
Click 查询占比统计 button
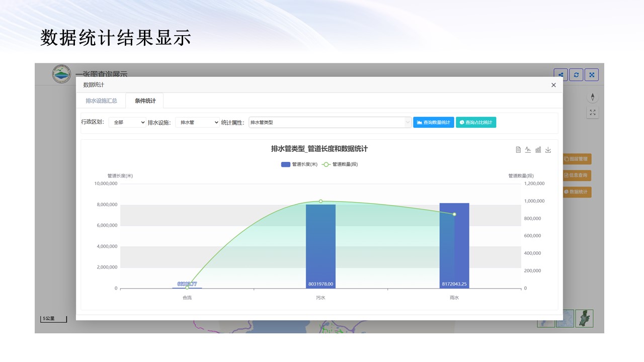(475, 122)
